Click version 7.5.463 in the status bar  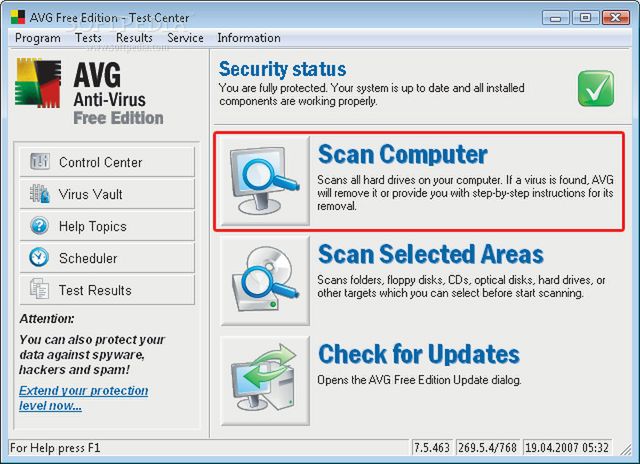coord(432,448)
